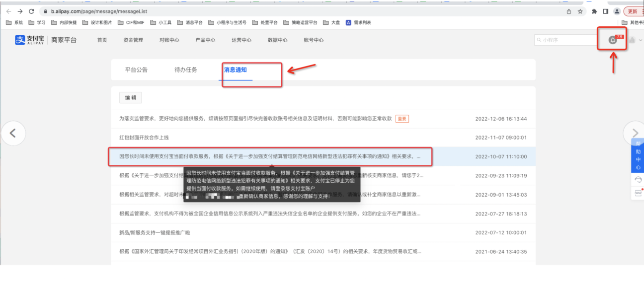
Task: Click the 'new' icon in side panel
Action: tap(638, 192)
